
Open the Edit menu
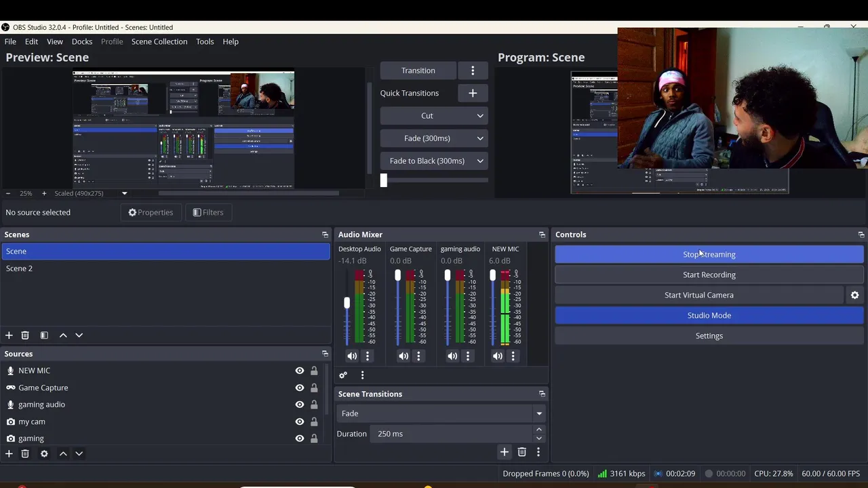click(x=31, y=41)
